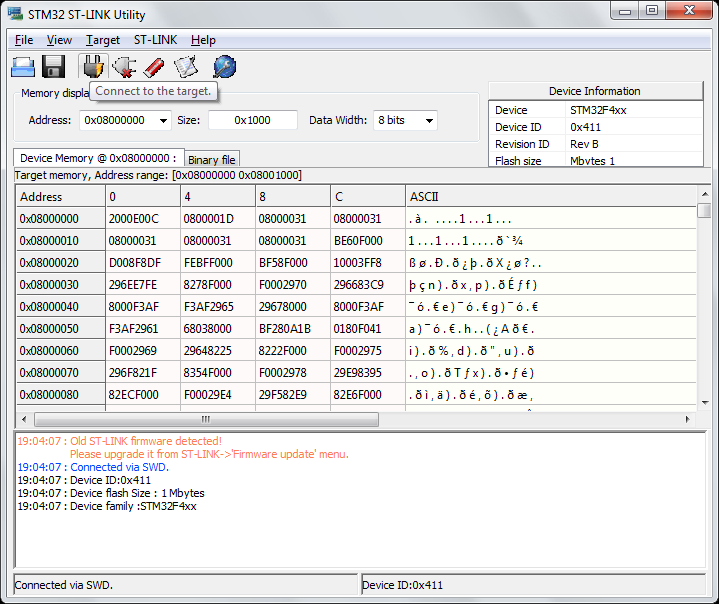Expand the Address combo box dropdown arrow
The width and height of the screenshot is (719, 604).
163,121
